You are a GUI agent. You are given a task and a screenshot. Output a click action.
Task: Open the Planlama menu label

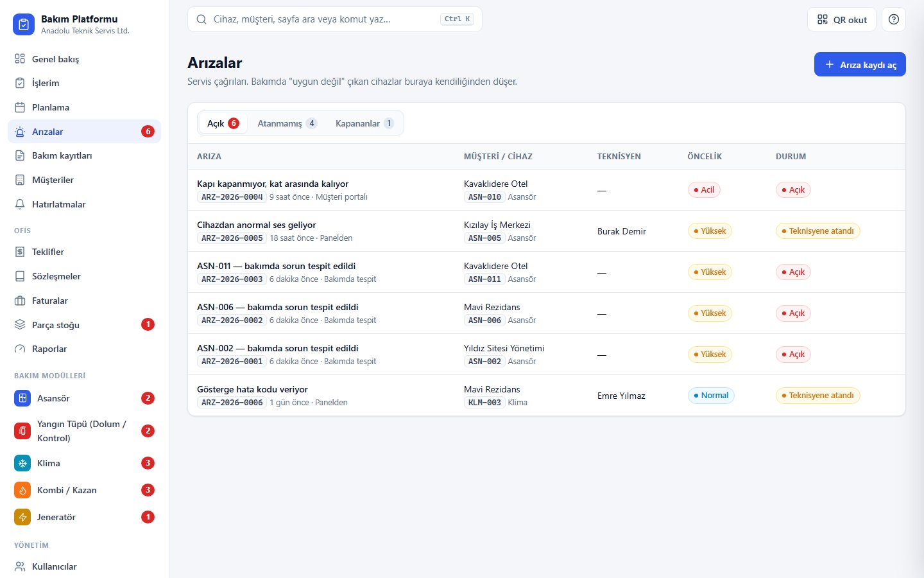51,107
